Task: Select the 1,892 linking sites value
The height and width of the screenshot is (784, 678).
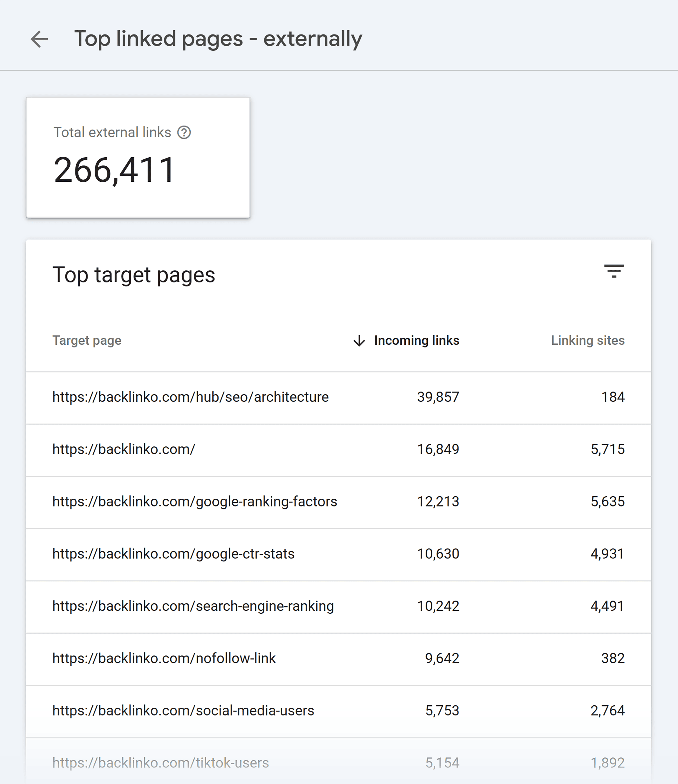Action: [x=607, y=762]
